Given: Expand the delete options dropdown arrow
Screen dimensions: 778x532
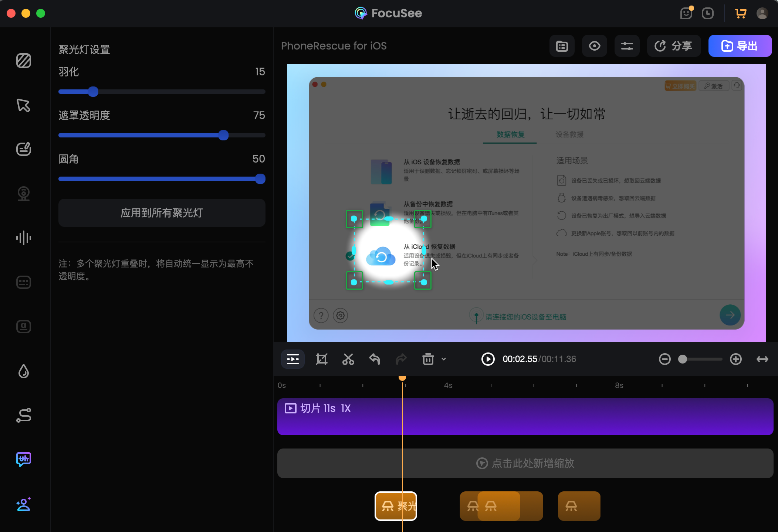Looking at the screenshot, I should click(444, 359).
